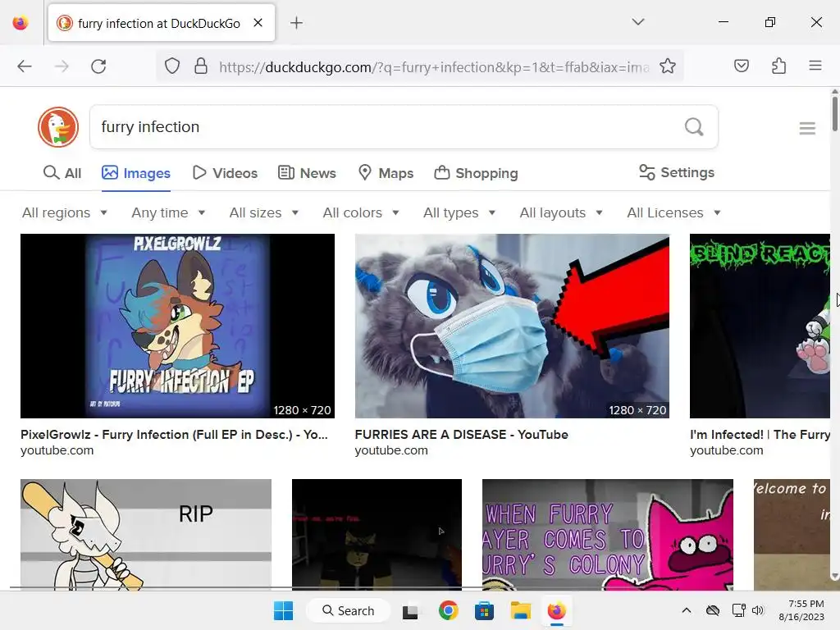Click the browser forward arrow
The width and height of the screenshot is (840, 630).
pos(62,66)
